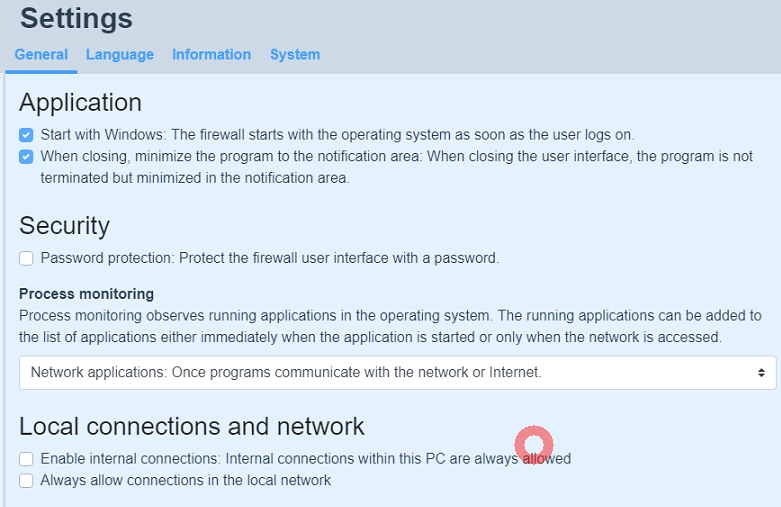Click 'Always allow connections in the local network' text
Viewport: 781px width, 507px height.
tap(185, 480)
